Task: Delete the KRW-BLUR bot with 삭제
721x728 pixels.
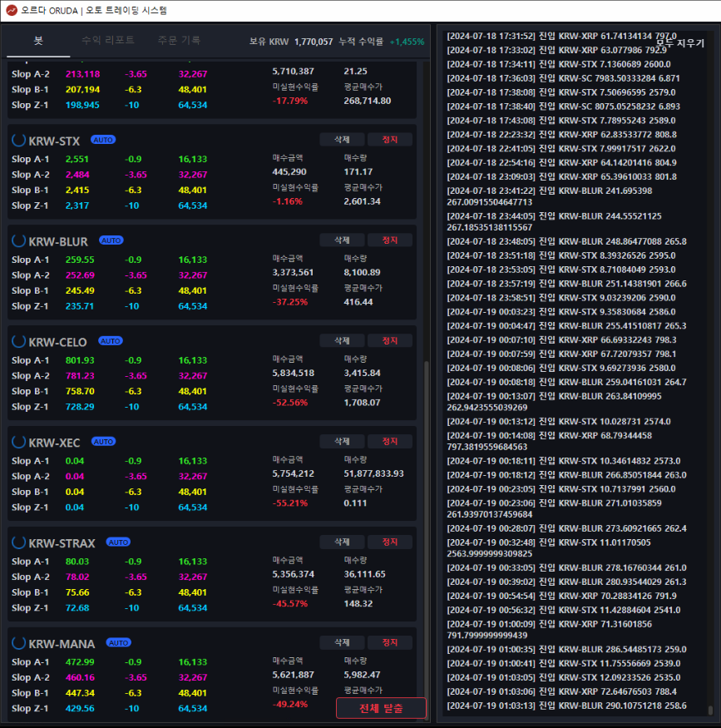Action: point(343,240)
